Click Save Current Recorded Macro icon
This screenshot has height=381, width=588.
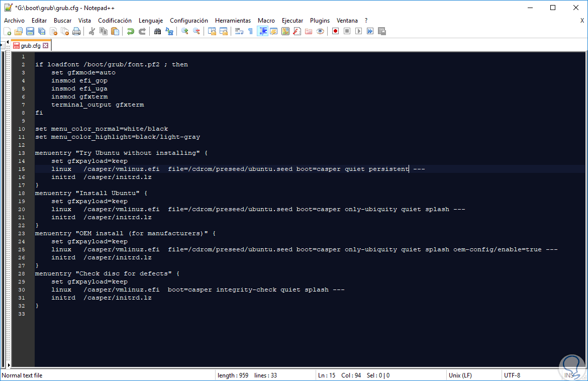382,32
